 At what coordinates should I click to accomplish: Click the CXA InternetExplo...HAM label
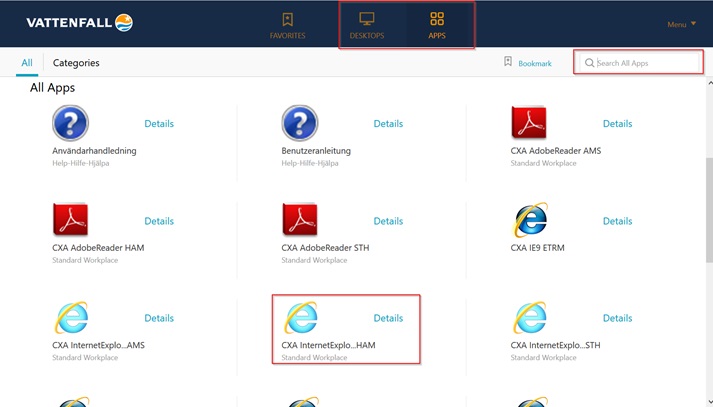pyautogui.click(x=328, y=345)
